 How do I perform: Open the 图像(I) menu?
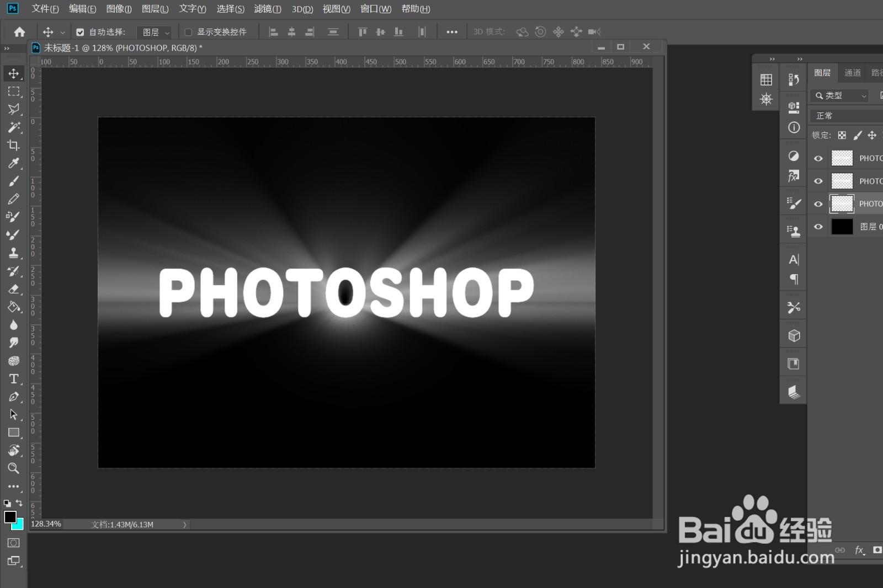(x=119, y=9)
